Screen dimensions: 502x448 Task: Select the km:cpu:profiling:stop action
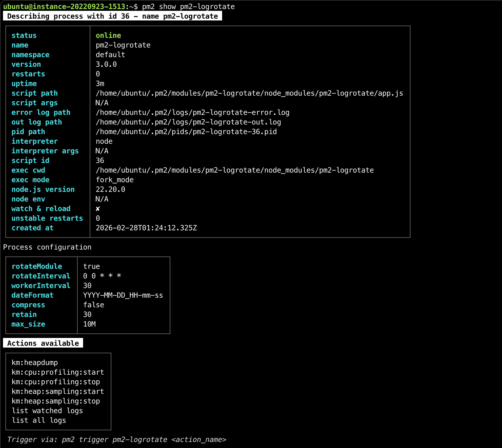pos(56,382)
